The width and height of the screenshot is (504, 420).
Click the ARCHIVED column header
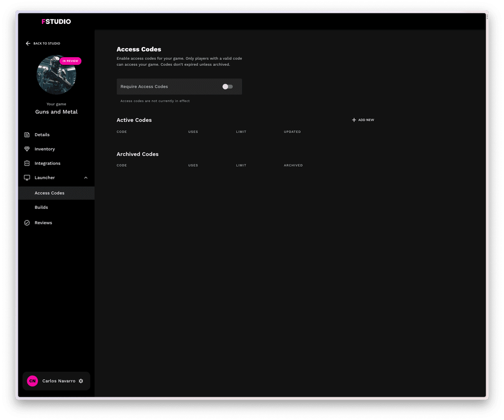tap(293, 165)
